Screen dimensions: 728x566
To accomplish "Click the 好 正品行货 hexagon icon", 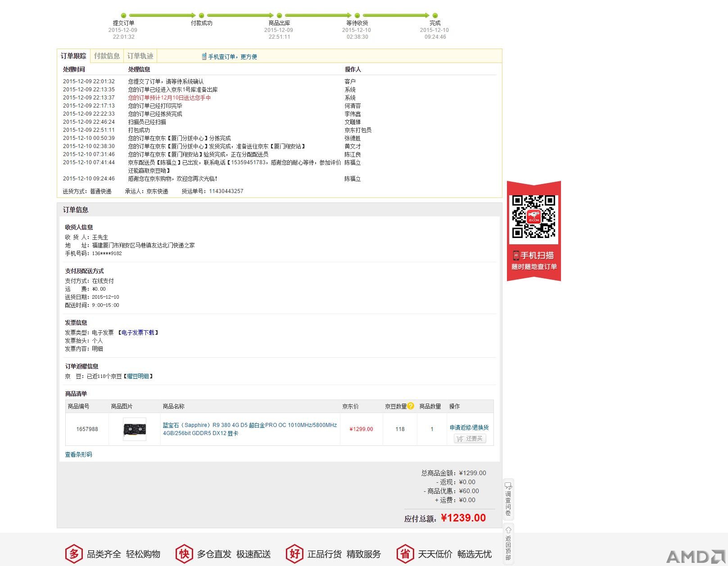I will pos(294,554).
